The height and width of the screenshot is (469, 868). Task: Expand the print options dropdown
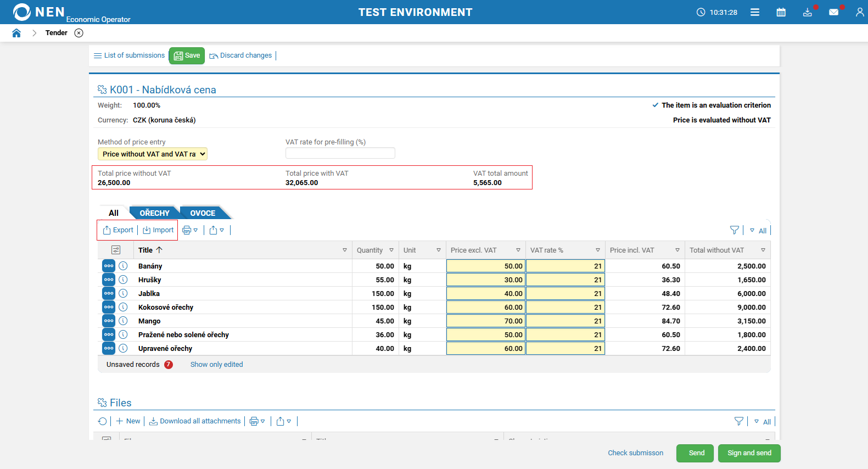coord(190,230)
